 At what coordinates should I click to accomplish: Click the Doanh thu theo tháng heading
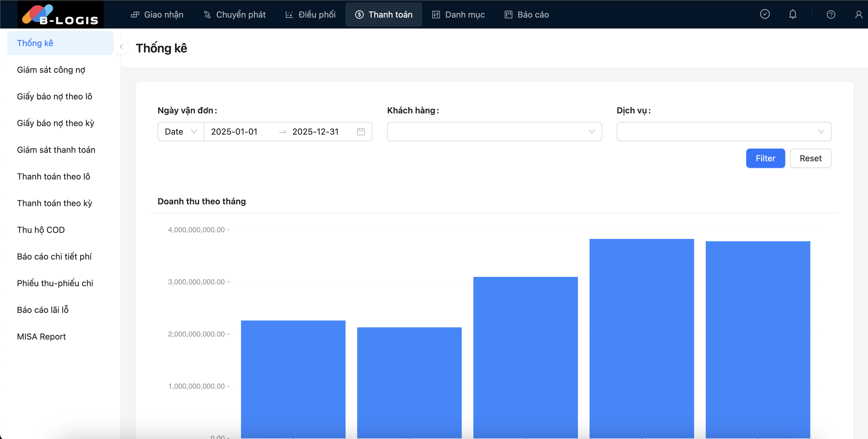(202, 201)
